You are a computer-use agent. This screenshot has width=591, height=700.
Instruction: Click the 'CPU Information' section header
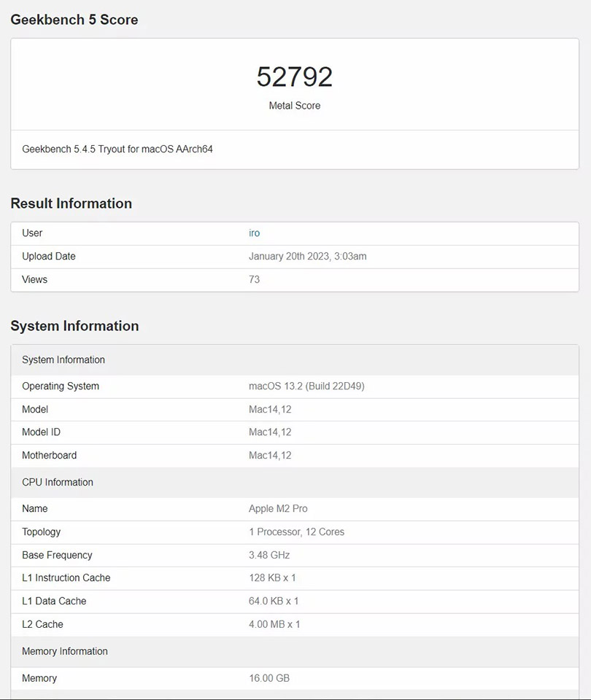58,483
